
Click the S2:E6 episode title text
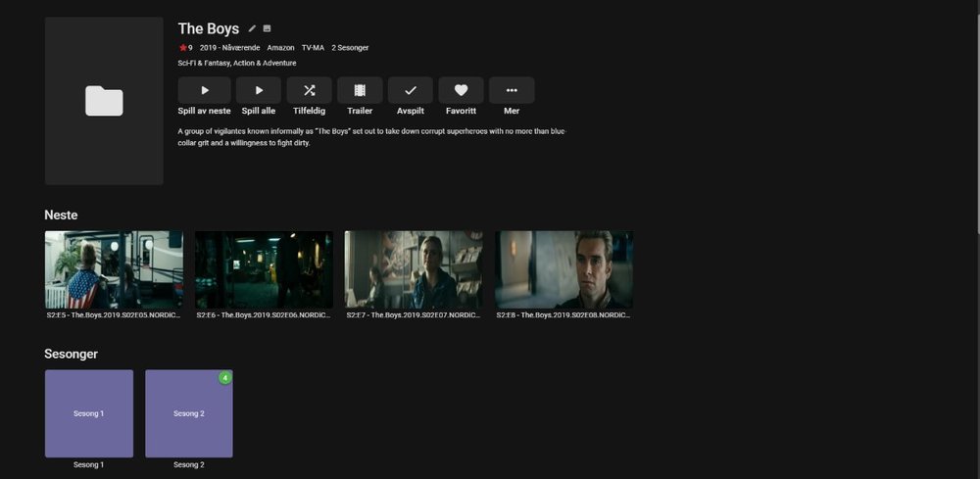264,315
